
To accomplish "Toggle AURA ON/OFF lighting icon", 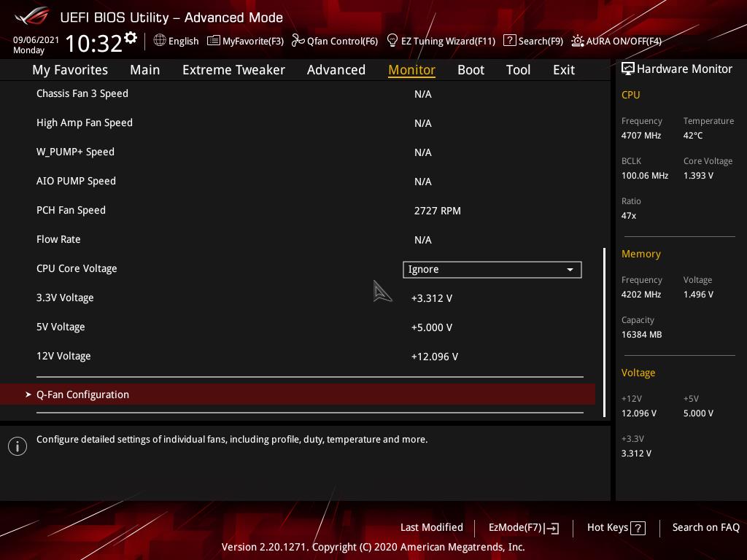I will coord(578,41).
